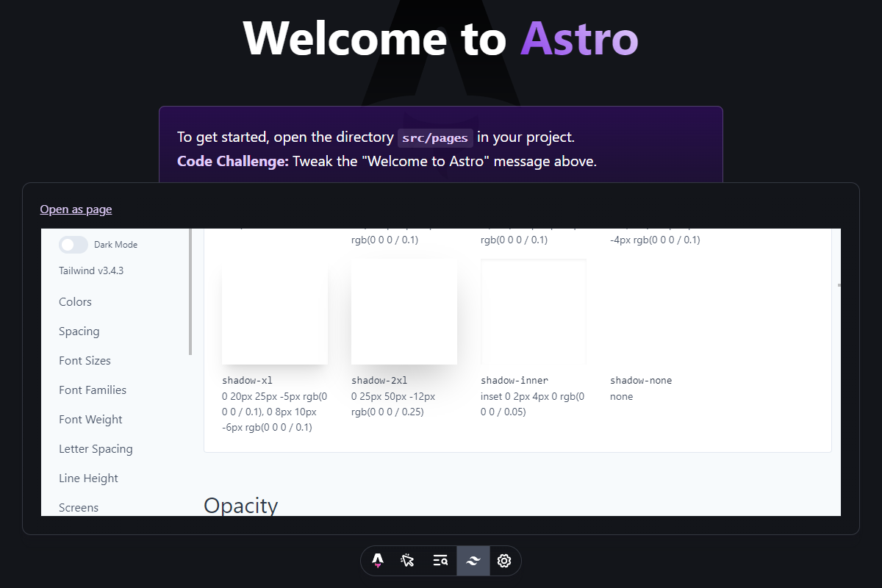Toggle the Dark Mode switch
Viewport: 882px width, 588px height.
coord(73,245)
